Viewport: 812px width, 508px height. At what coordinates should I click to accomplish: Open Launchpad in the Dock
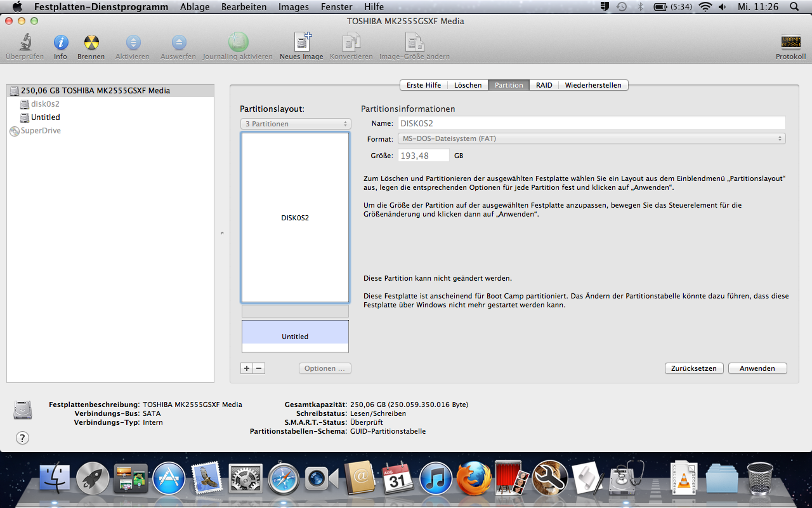point(93,478)
